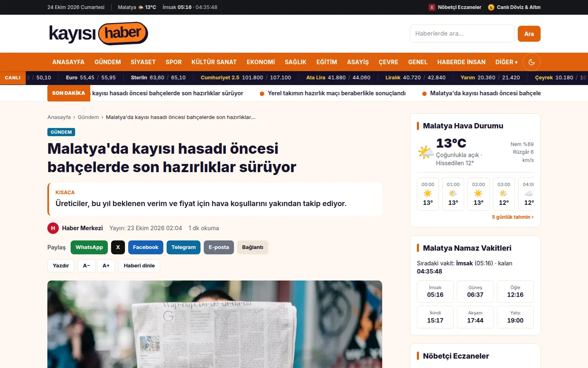This screenshot has height=368, width=588.
Task: Click the Canlı Döviz coin icon
Action: tap(491, 7)
